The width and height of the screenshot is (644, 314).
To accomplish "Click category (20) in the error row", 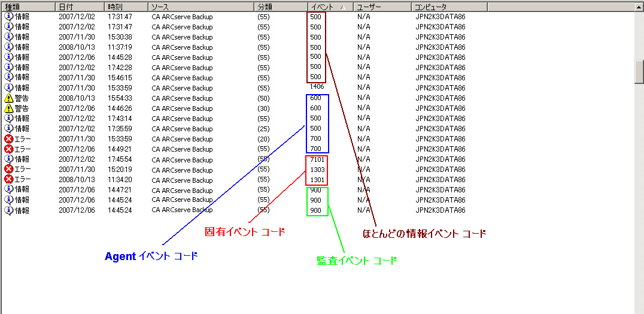I will pos(263,139).
